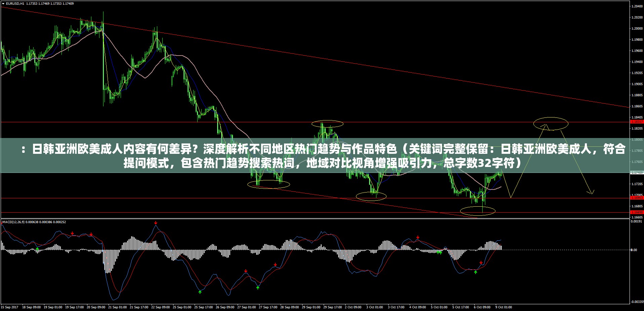Open the Chinese headline banner text overlay
The height and width of the screenshot is (311, 644).
322,155
